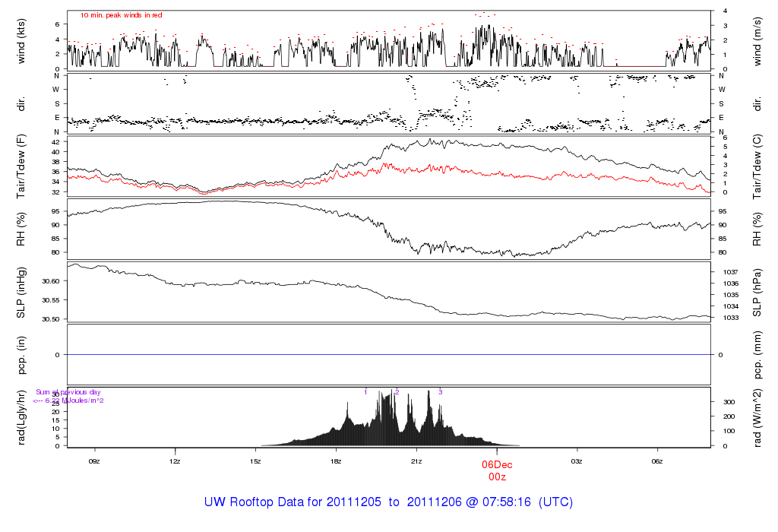Click the 'Sum of previous day' purple annotation
Image resolution: width=778 pixels, height=532 pixels.
tap(68, 392)
